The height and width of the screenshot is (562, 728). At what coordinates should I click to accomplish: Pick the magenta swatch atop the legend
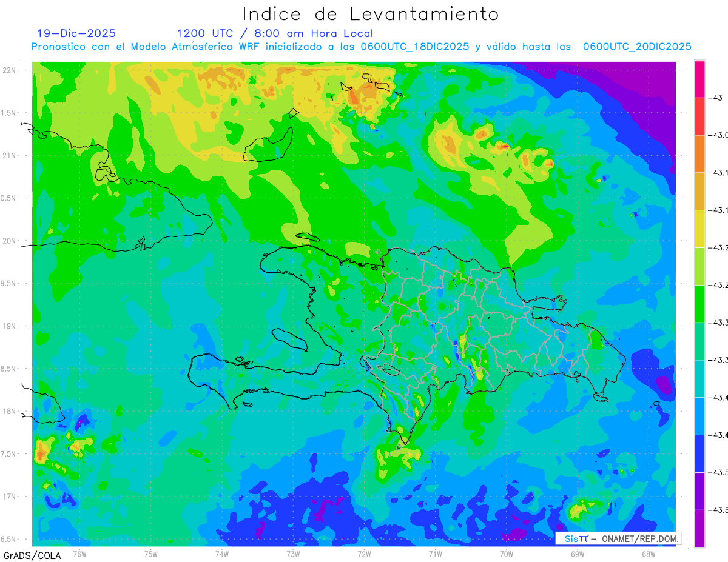tap(699, 79)
